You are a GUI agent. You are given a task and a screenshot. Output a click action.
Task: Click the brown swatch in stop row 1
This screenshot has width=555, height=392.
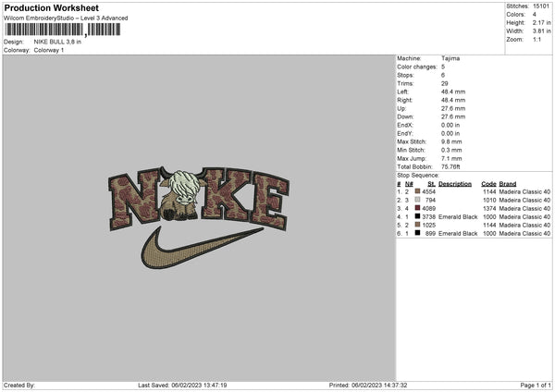418,191
